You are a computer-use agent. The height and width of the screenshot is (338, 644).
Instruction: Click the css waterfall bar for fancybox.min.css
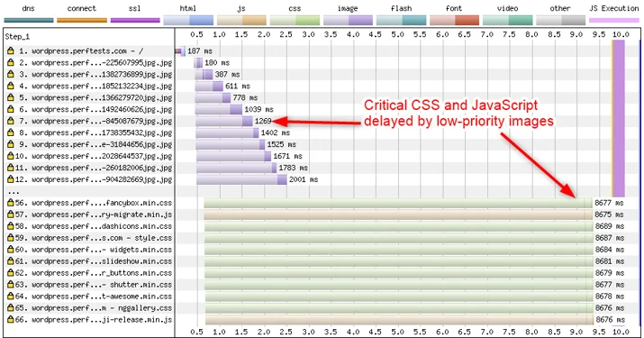(398, 203)
